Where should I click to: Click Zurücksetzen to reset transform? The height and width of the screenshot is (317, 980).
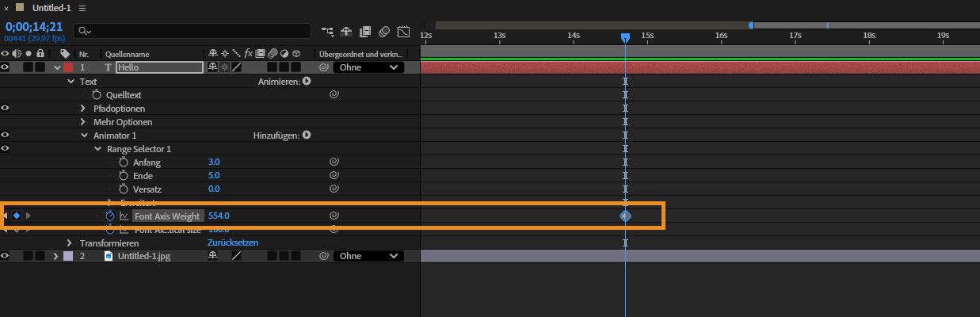[x=233, y=243]
